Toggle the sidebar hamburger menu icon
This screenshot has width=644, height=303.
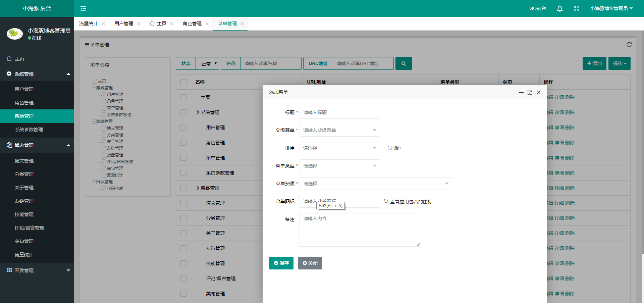pos(83,8)
